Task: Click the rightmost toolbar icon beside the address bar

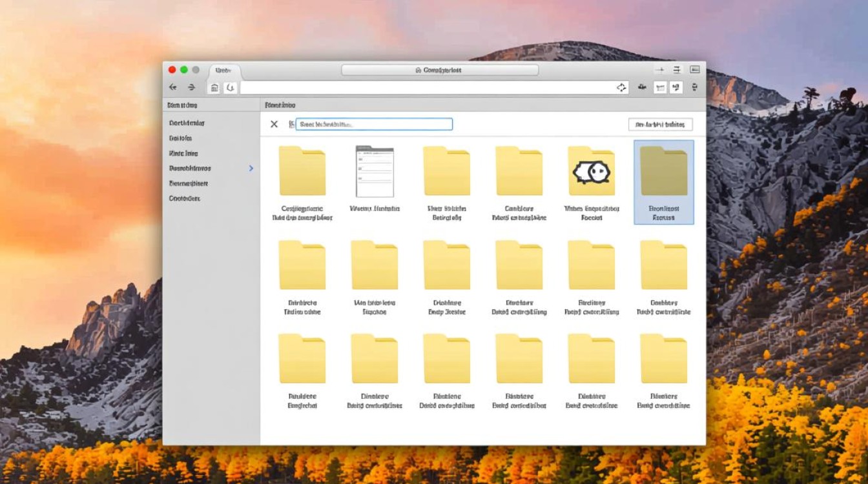Action: [695, 87]
